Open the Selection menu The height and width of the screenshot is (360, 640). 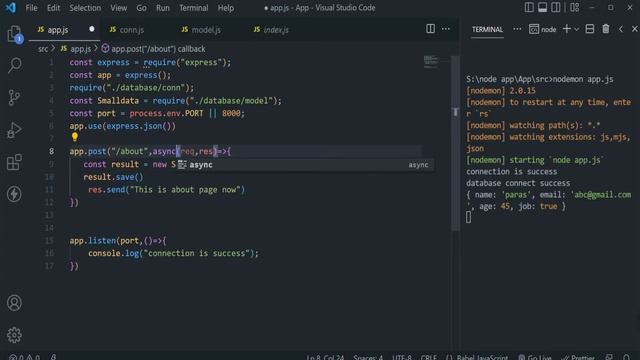pos(85,8)
